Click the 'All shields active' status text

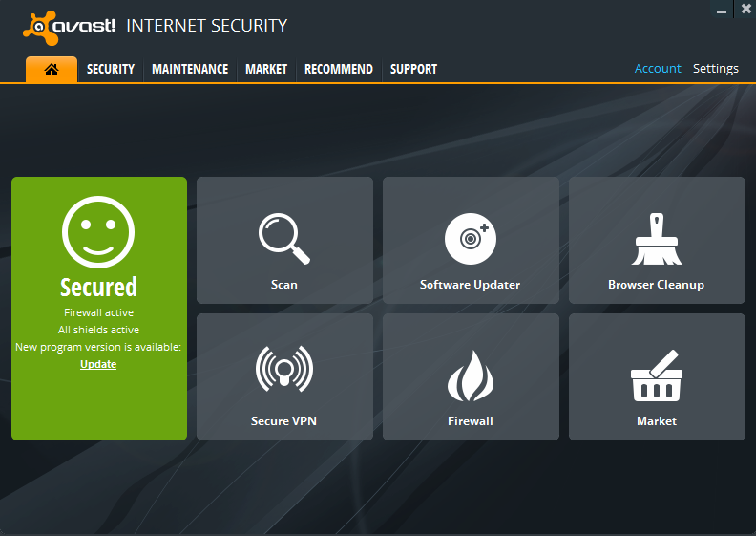click(99, 330)
